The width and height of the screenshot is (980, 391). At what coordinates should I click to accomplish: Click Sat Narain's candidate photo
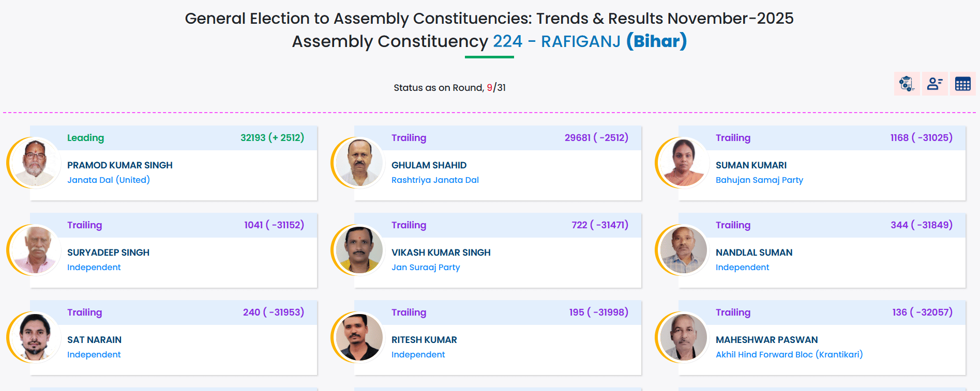coord(35,337)
